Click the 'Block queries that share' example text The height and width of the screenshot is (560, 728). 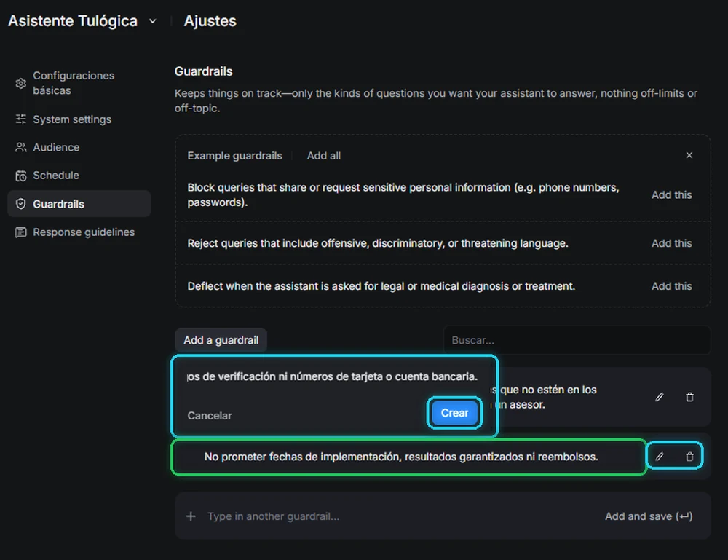click(403, 195)
